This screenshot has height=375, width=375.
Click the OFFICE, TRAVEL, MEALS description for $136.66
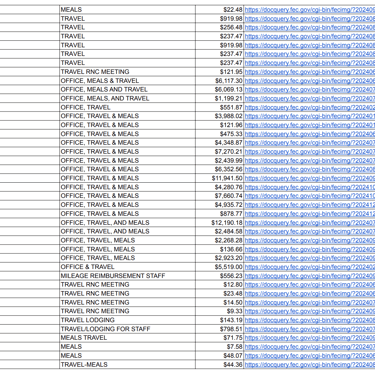[127, 249]
